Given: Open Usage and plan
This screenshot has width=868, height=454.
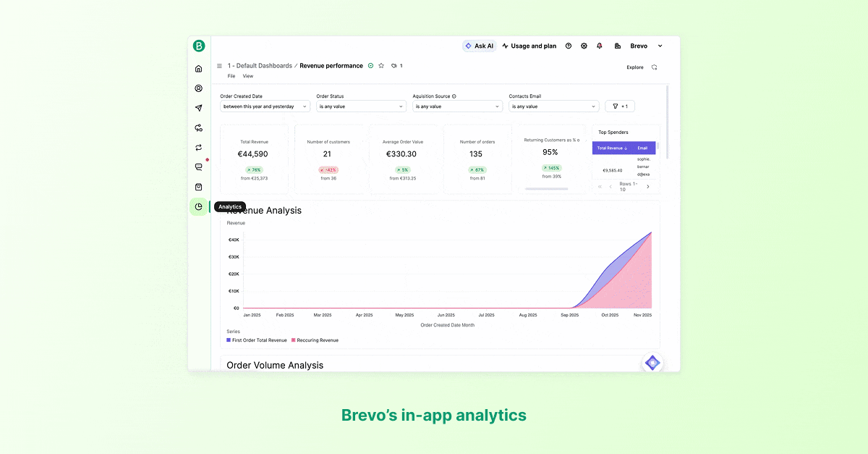Looking at the screenshot, I should pyautogui.click(x=529, y=46).
